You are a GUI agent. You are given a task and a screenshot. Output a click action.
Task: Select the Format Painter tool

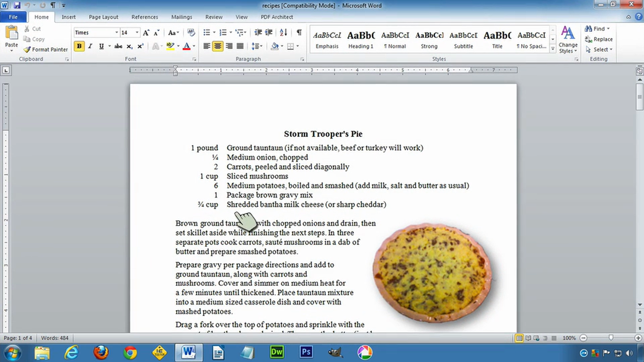(x=45, y=49)
